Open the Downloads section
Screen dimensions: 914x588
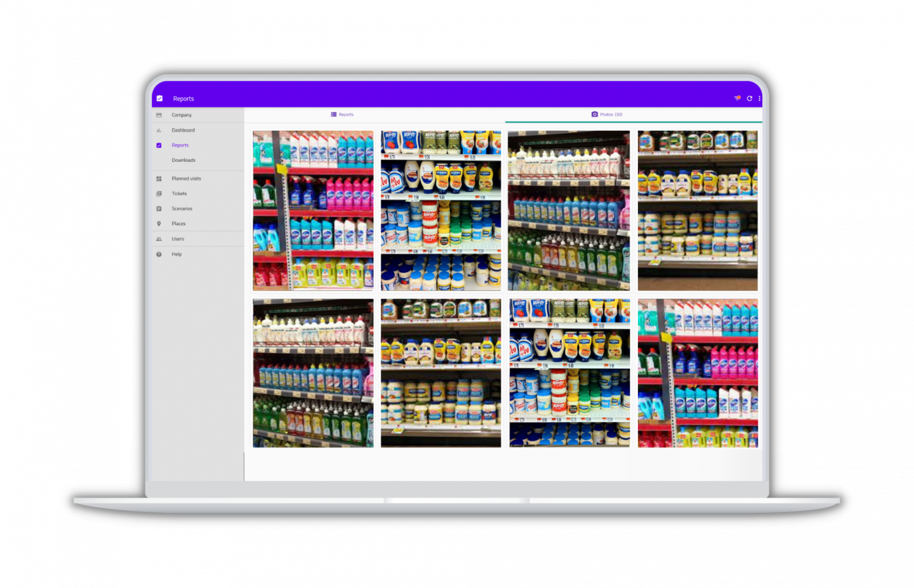[x=183, y=159]
